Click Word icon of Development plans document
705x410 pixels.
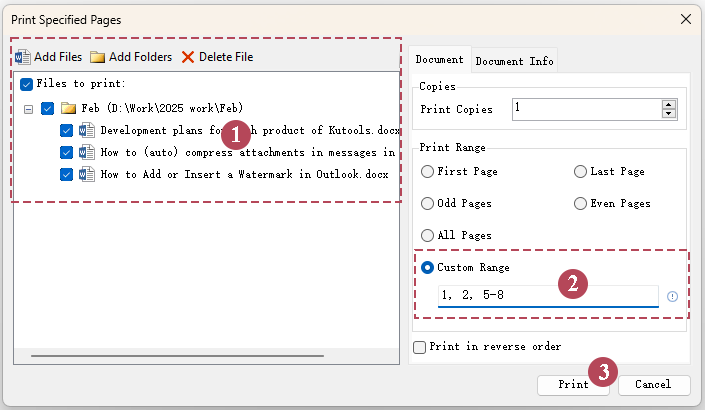pyautogui.click(x=87, y=130)
